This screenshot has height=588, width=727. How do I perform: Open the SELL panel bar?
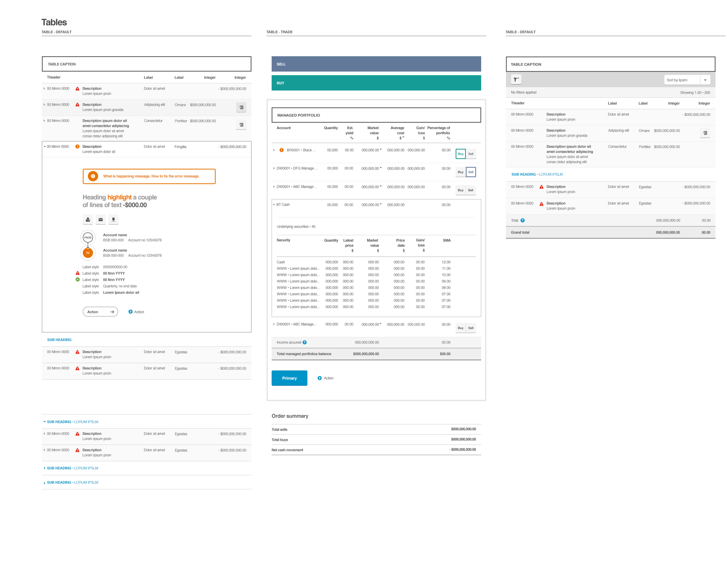click(x=376, y=64)
